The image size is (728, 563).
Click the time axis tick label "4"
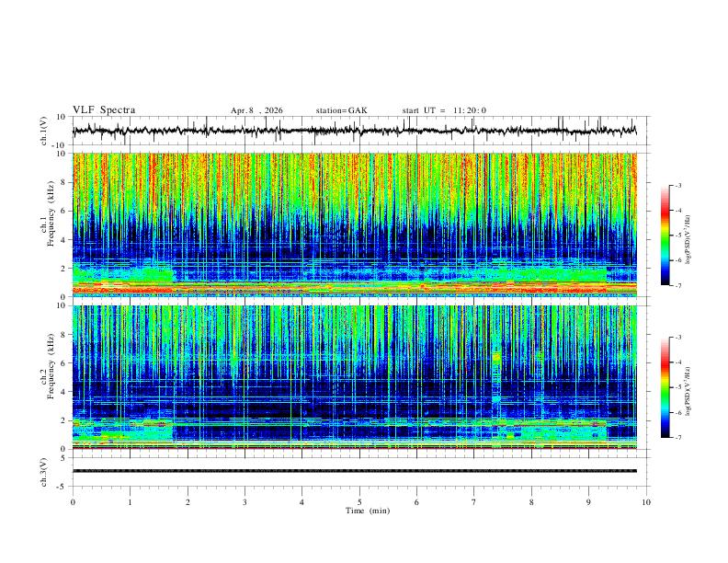point(301,502)
